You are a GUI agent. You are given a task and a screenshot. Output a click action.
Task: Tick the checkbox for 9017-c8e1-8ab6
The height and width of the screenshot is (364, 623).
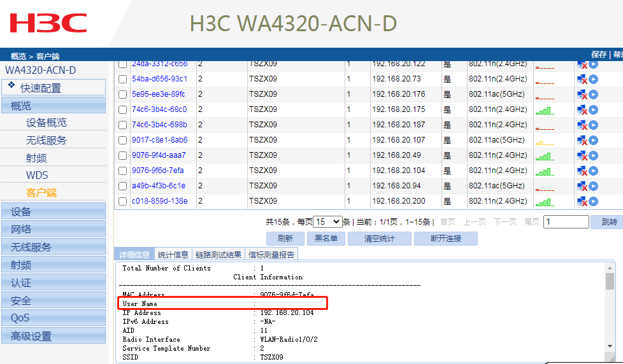tap(123, 141)
